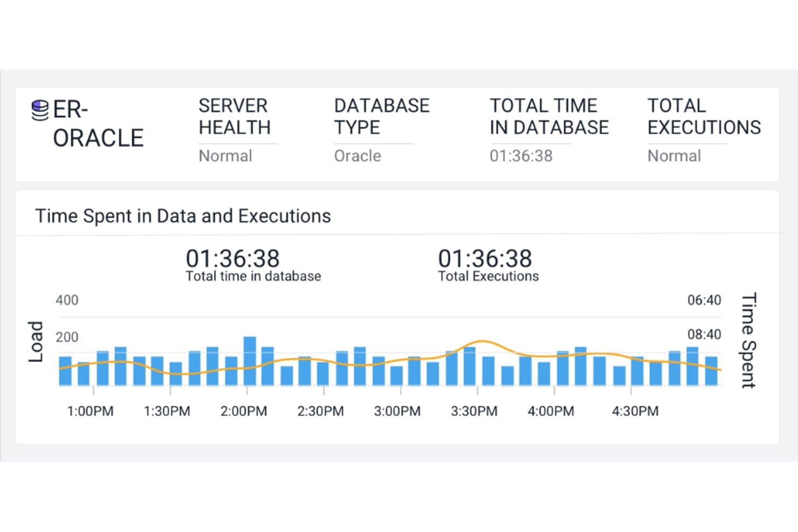Click the TOTAL TIME IN DATABASE heading
Image resolution: width=798 pixels, height=532 pixels.
point(549,116)
